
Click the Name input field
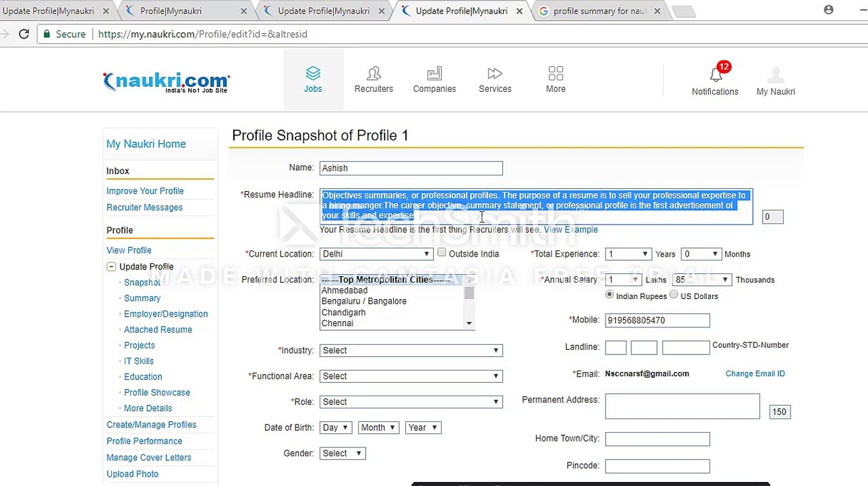[x=411, y=168]
